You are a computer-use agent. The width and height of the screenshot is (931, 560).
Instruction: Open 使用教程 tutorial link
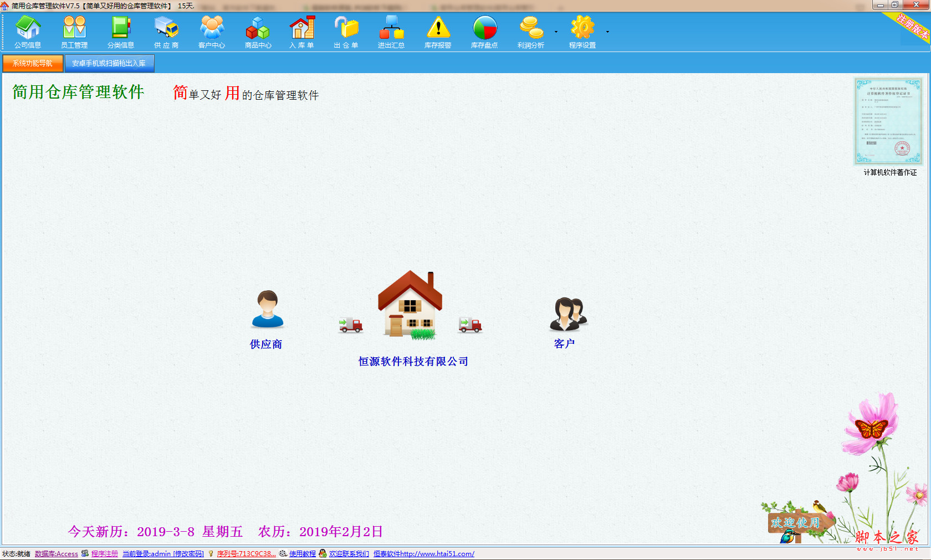pos(303,553)
